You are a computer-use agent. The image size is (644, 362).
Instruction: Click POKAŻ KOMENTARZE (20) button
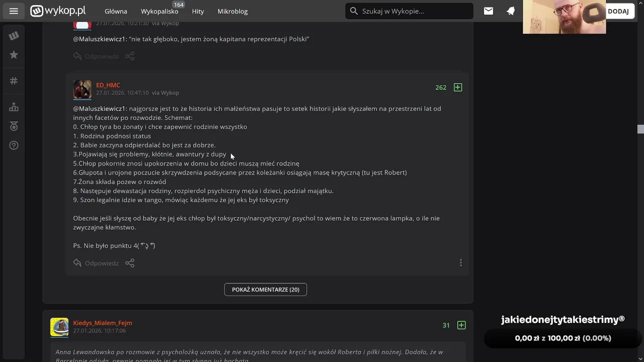click(x=266, y=290)
